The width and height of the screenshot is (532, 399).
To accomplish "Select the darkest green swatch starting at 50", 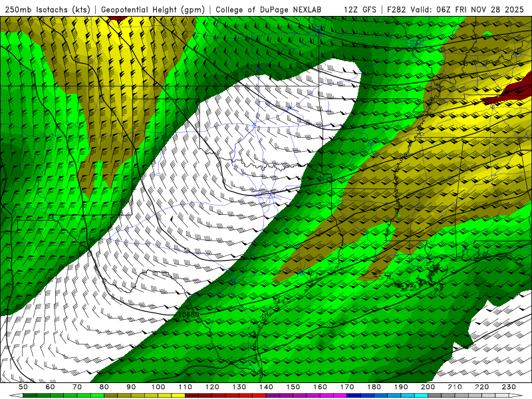I will 30,396.
